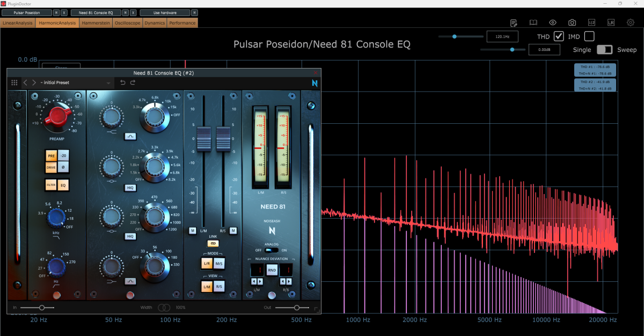Open the Hammerstein tab
This screenshot has width=644, height=336.
click(97, 23)
